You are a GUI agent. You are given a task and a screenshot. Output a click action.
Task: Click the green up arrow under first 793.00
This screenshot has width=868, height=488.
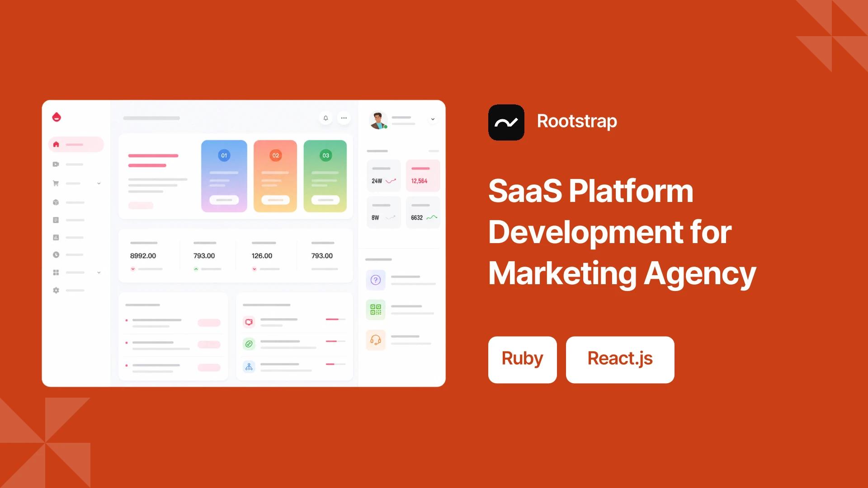click(x=196, y=269)
